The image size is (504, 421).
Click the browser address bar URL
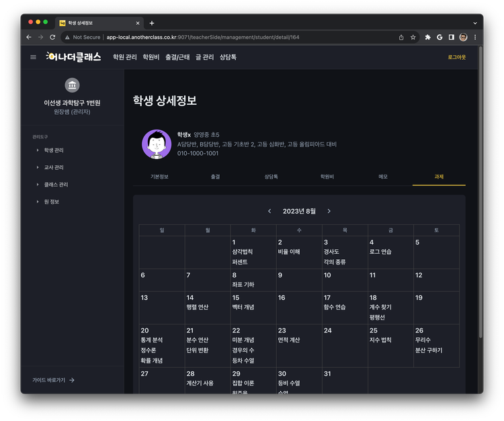pos(203,37)
